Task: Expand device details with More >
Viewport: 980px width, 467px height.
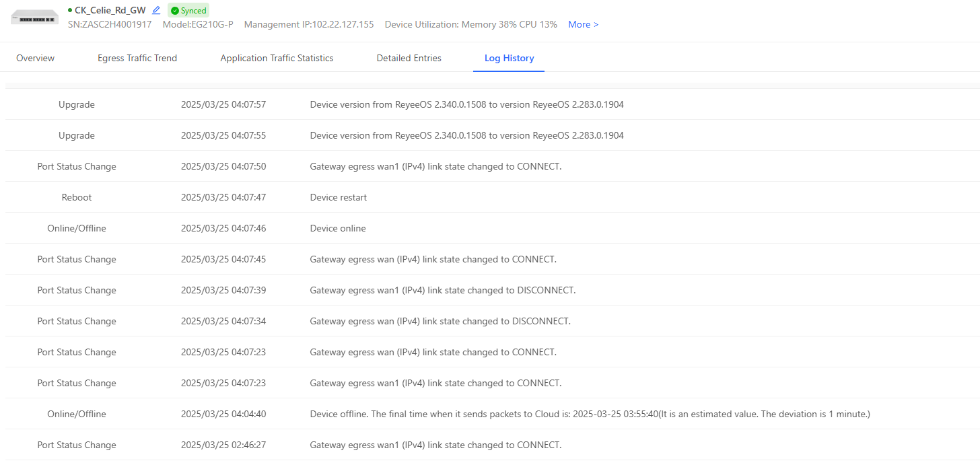Action: click(584, 24)
